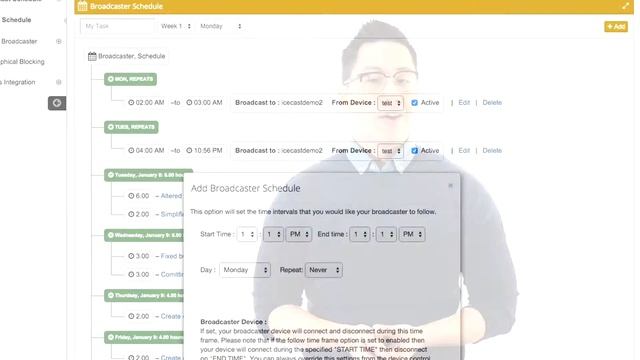
Task: Toggle the Active checkbox in the 04:00 AM row
Action: coord(414,151)
